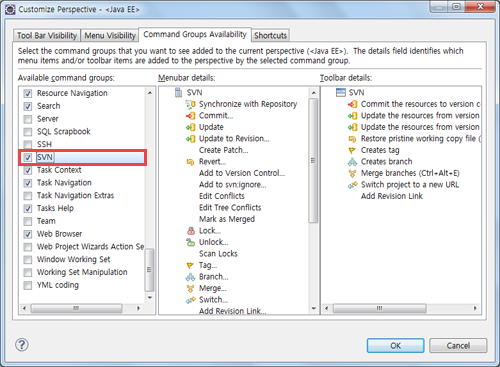Select the Edit Conflicts entry
500x367 pixels.
[222, 196]
